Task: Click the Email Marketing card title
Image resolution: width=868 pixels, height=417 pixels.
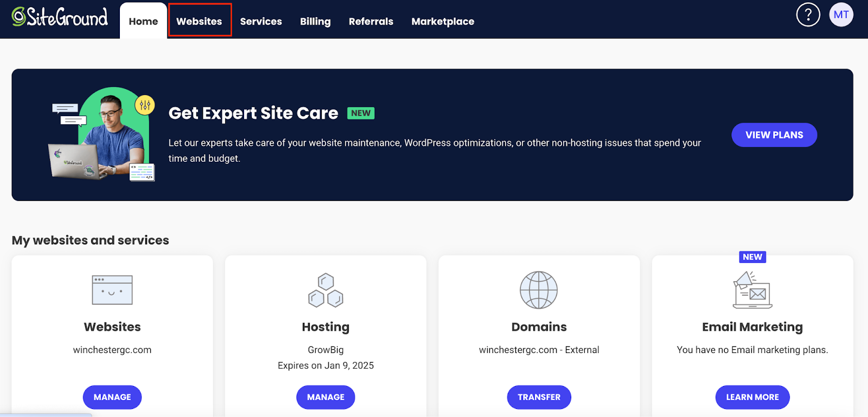Action: coord(752,327)
